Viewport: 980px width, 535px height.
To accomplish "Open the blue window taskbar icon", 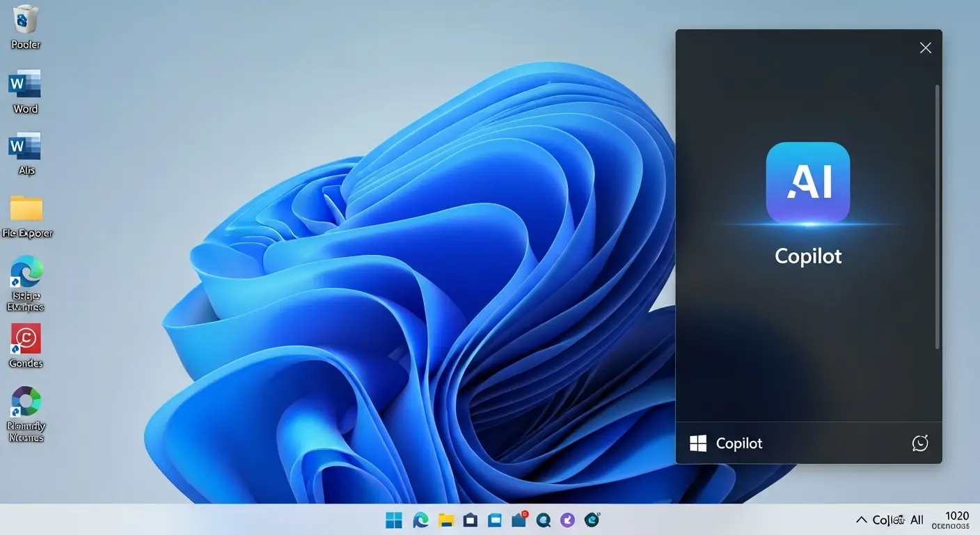I will click(x=495, y=520).
